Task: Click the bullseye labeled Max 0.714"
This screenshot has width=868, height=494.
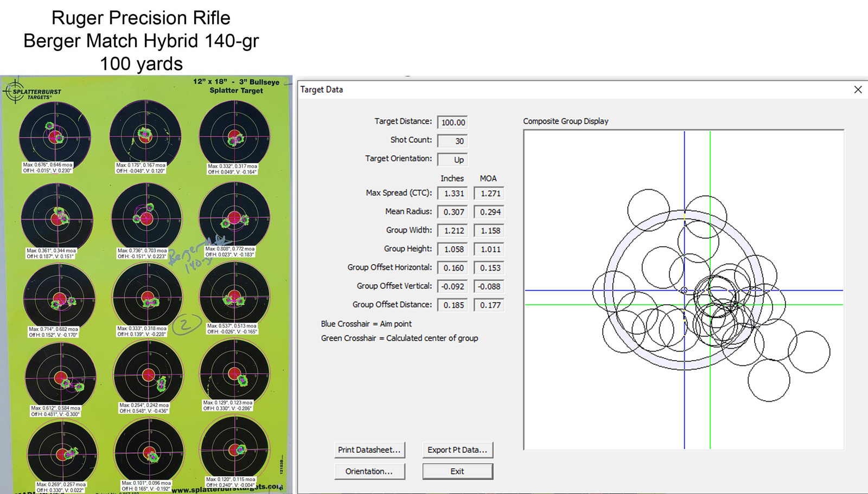Action: [59, 298]
